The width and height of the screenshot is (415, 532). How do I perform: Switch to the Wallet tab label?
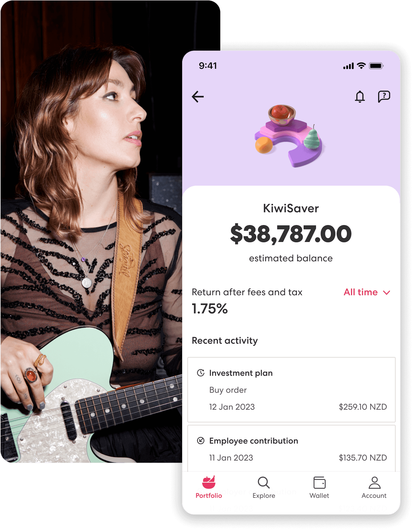click(x=319, y=496)
